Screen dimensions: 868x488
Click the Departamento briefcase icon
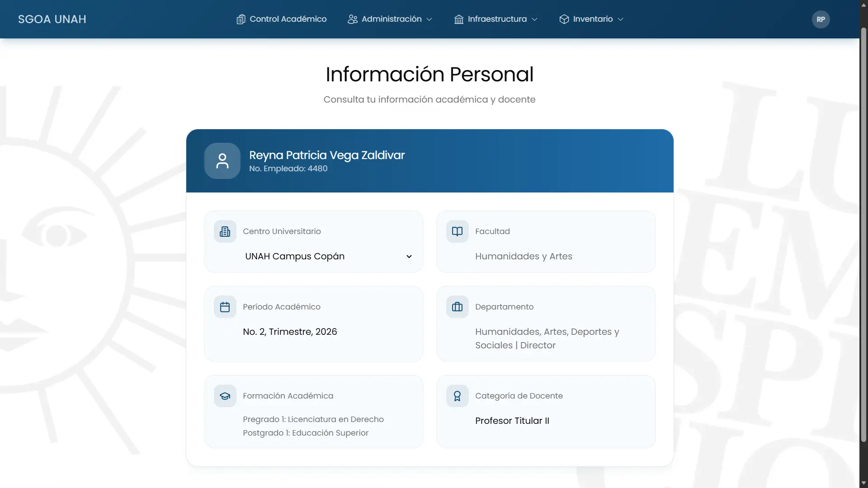458,307
